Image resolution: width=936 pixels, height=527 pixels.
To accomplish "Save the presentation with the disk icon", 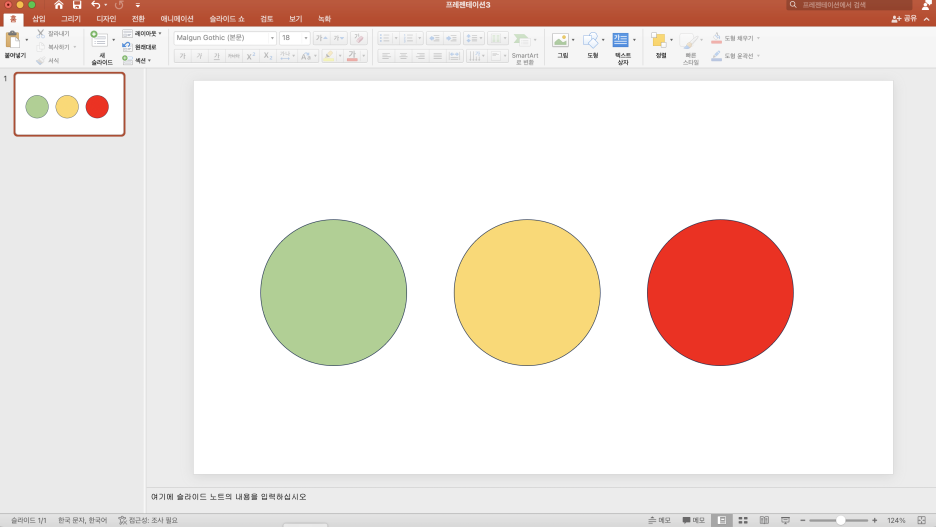I will coord(77,5).
